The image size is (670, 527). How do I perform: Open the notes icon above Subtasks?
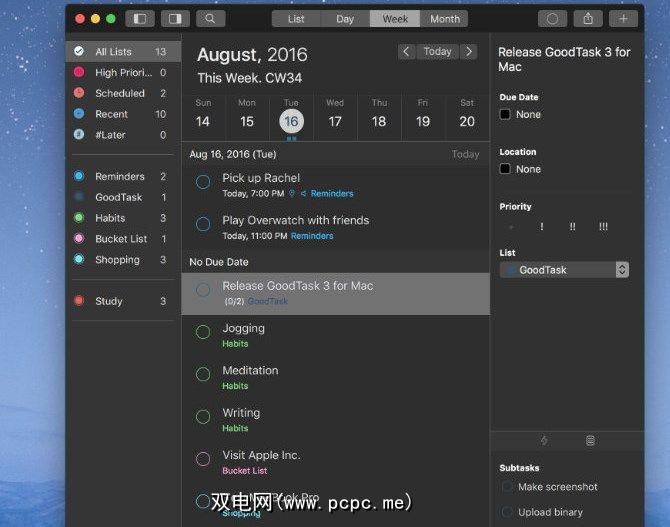pyautogui.click(x=590, y=440)
